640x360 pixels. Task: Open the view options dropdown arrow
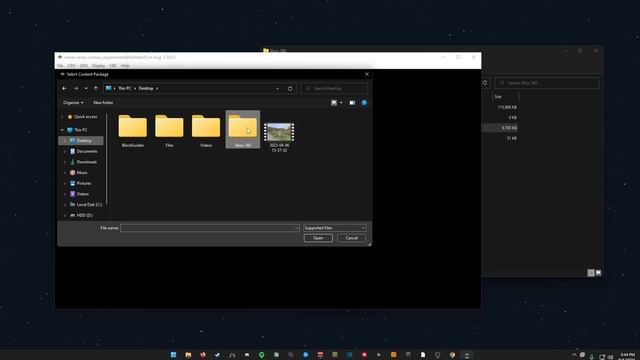[341, 103]
